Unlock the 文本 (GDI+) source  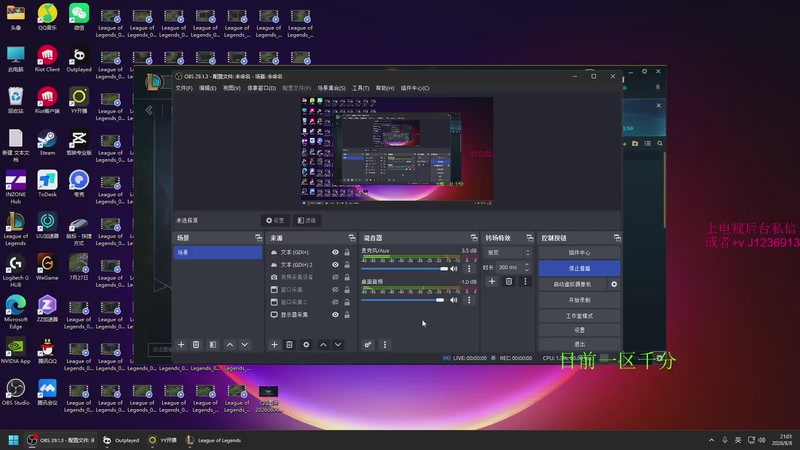[347, 252]
